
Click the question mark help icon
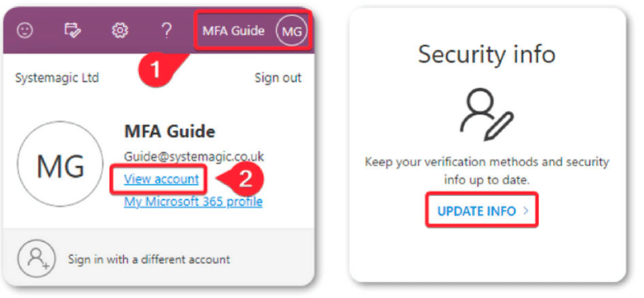(166, 30)
